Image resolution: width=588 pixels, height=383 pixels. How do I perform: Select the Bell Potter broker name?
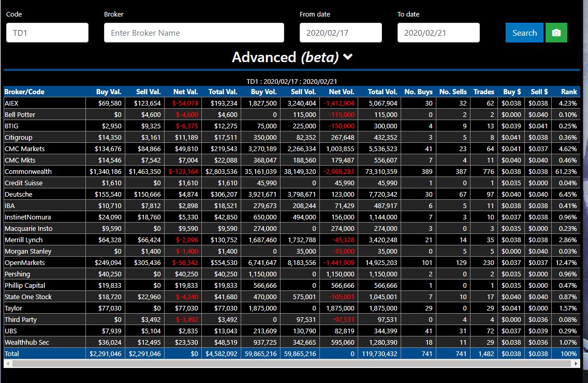tap(20, 115)
